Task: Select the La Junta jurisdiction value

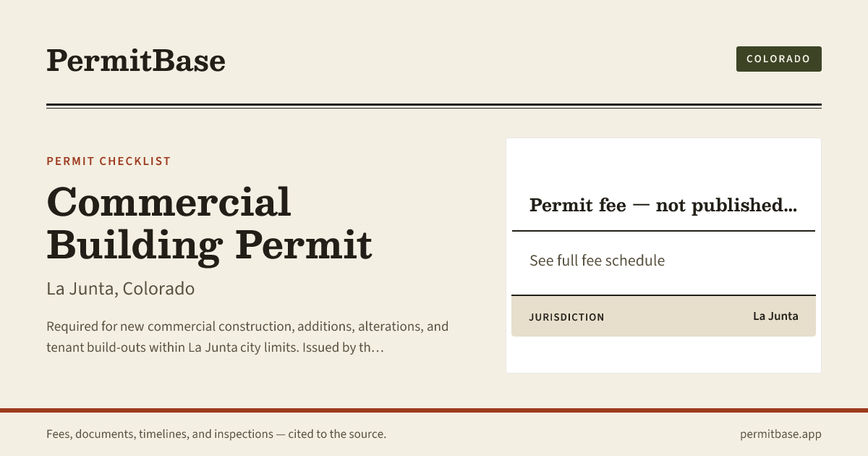Action: [775, 316]
